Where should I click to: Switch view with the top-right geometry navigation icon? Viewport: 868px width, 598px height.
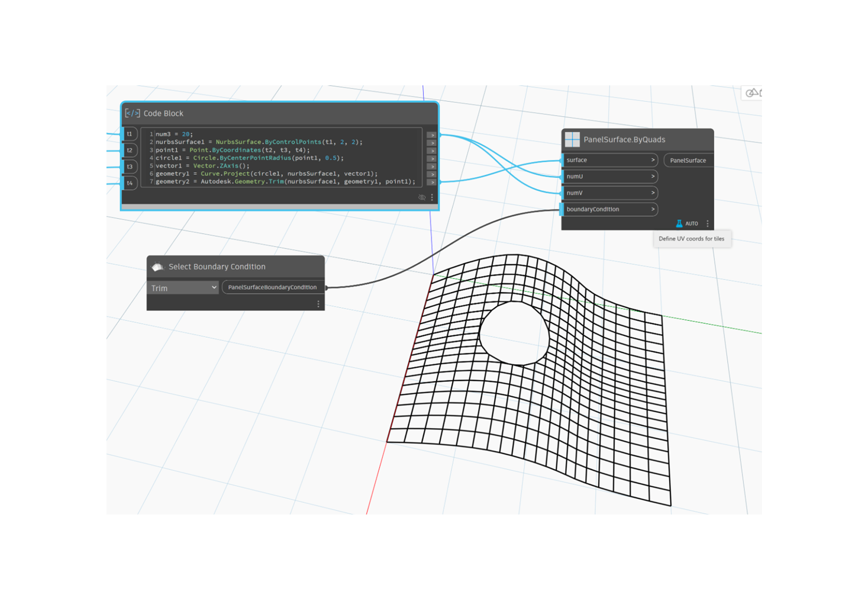click(752, 93)
